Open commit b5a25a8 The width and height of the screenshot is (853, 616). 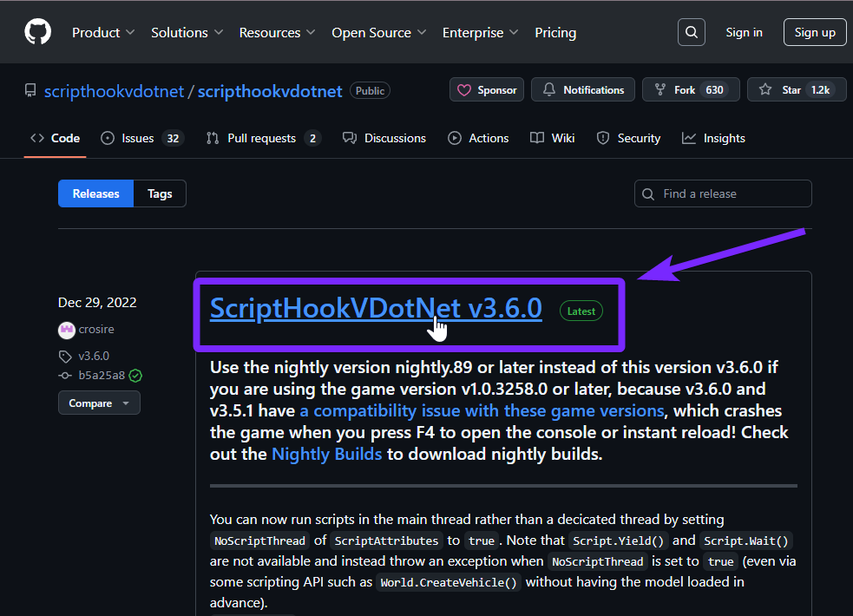pos(102,376)
